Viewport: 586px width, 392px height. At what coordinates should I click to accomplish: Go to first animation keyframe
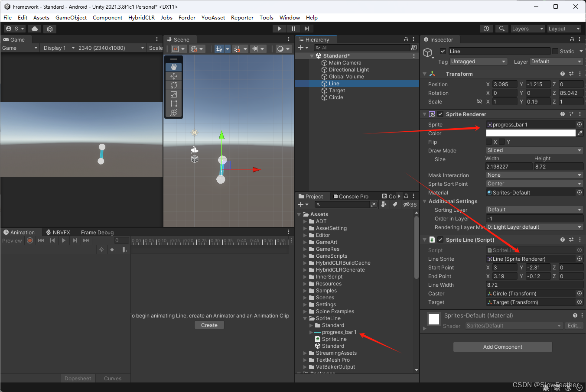(x=41, y=240)
